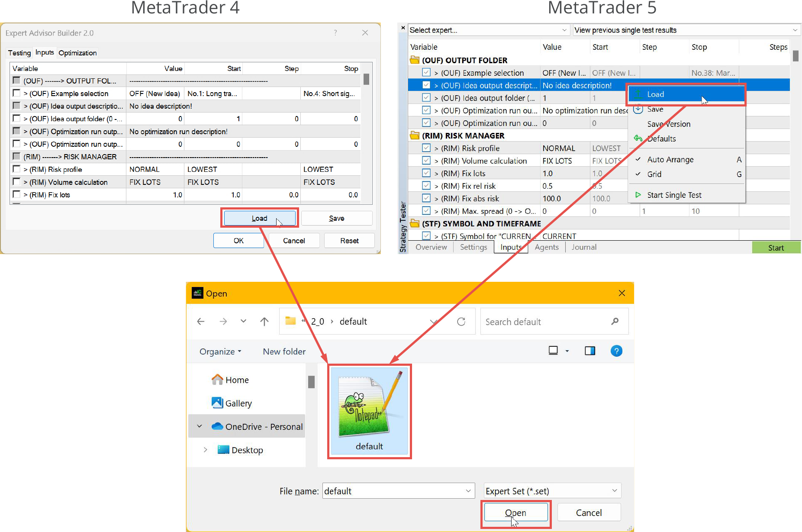Screen dimensions: 802x532
Task: Open the Inputs tab in Expert Advisor Builder
Action: click(x=45, y=52)
